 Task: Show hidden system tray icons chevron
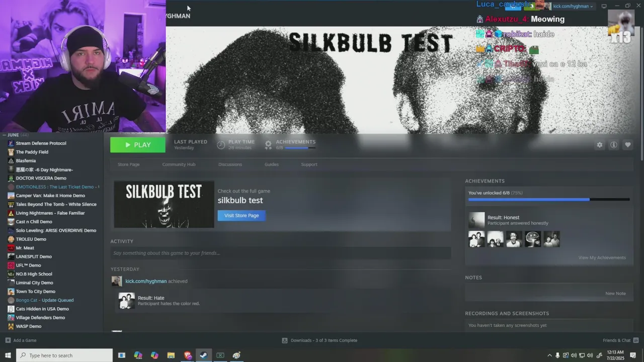[549, 355]
